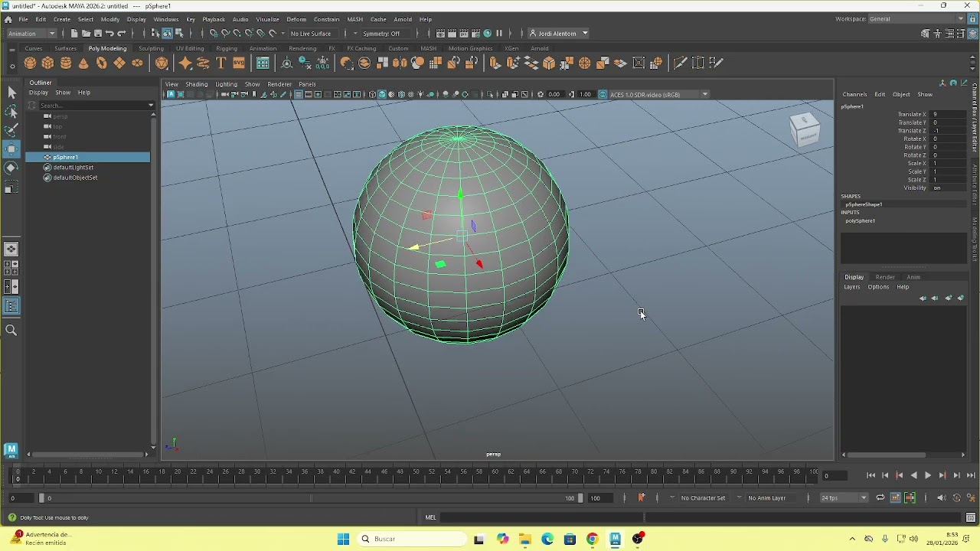Undo the last action via toolbar arrow
The image size is (980, 551).
click(109, 34)
